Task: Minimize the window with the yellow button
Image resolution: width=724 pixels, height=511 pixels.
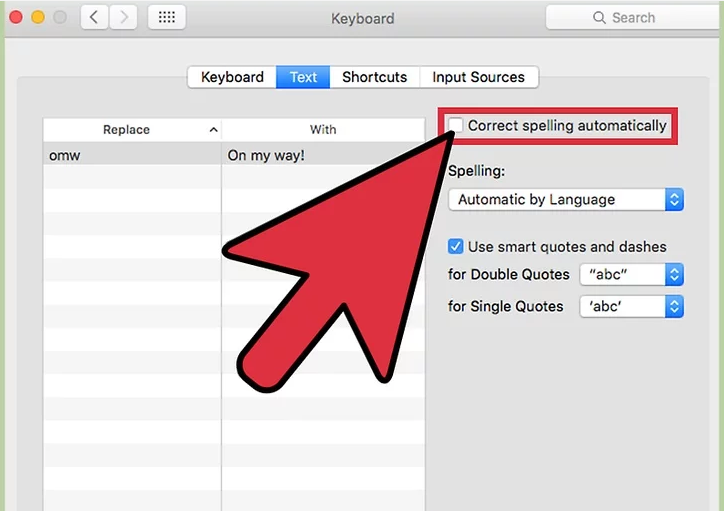Action: [38, 18]
